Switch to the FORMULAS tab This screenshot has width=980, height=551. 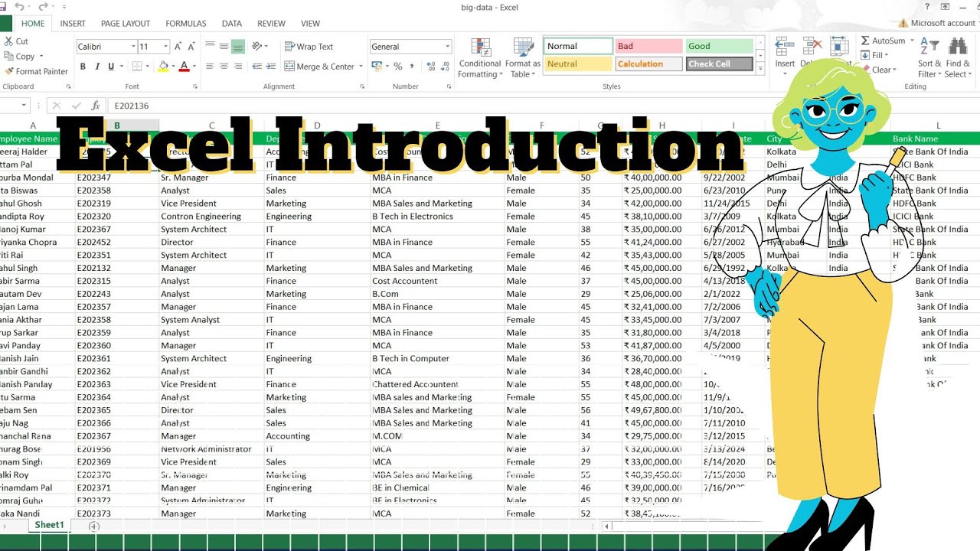click(x=186, y=24)
